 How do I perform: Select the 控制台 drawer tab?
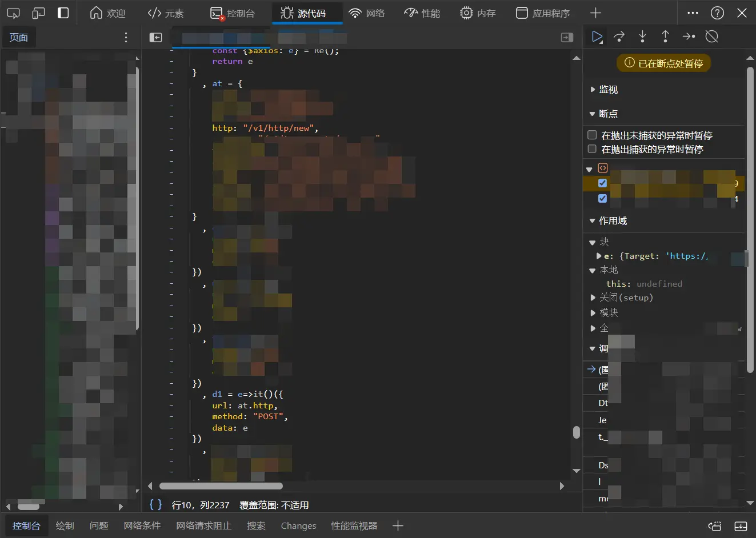click(x=26, y=526)
